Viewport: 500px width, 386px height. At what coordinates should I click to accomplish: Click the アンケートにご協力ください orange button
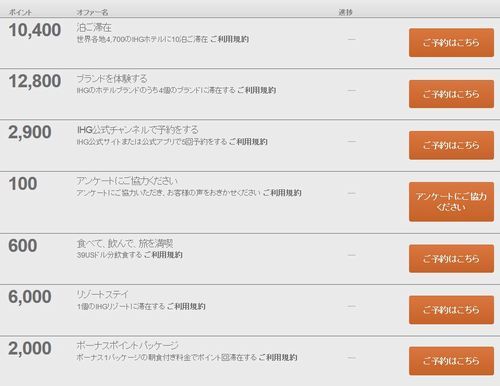[x=451, y=202]
